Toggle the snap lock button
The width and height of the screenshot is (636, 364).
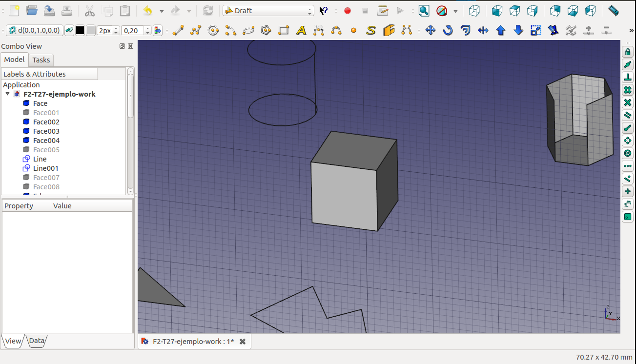pyautogui.click(x=628, y=52)
